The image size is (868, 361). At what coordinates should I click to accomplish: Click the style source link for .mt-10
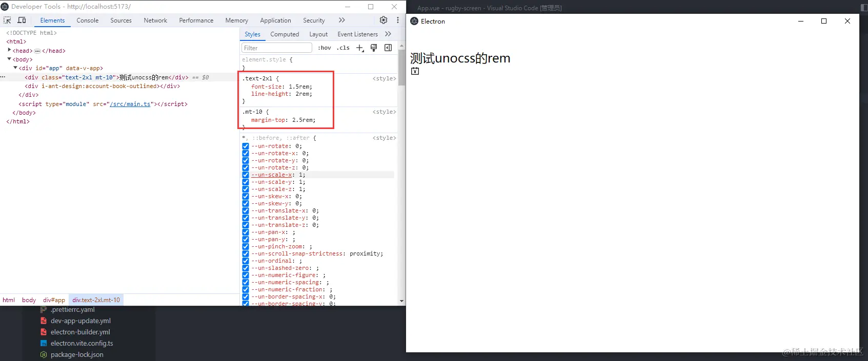click(x=385, y=112)
